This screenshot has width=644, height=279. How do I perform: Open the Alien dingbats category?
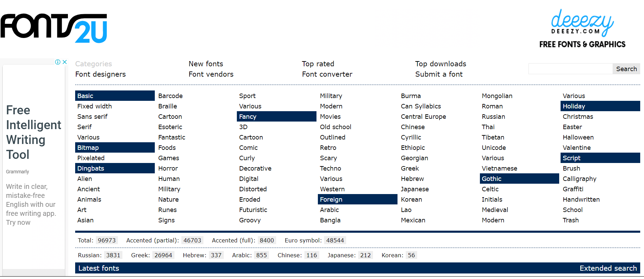(84, 179)
